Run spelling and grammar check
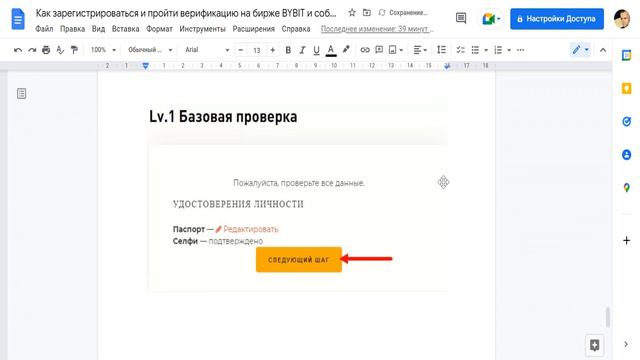Viewport: 640px width, 360px height. click(x=60, y=50)
